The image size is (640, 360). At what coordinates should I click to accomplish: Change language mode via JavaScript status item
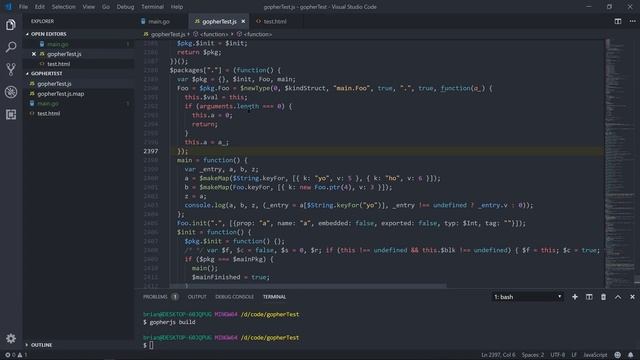coord(595,355)
